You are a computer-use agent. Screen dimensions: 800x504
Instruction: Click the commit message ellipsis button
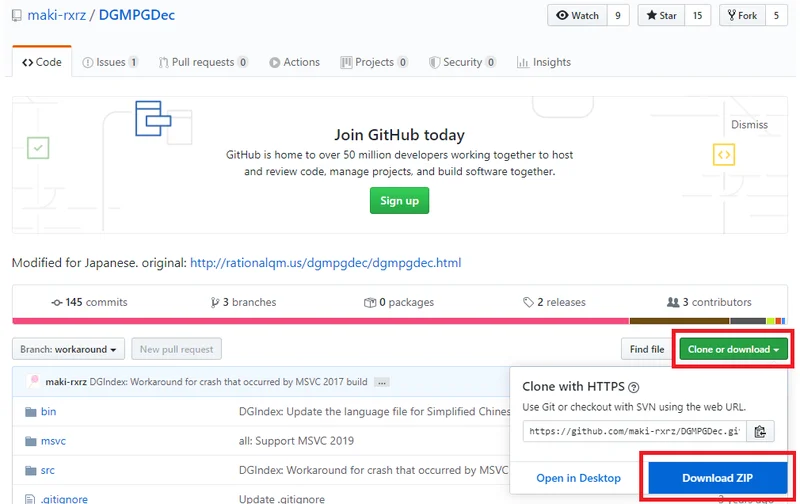point(381,382)
